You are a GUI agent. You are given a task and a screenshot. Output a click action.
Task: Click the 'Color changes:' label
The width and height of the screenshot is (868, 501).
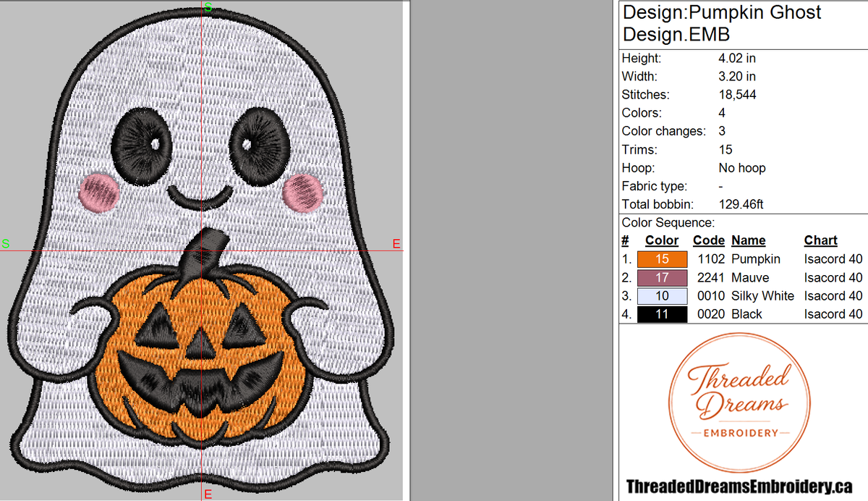click(x=664, y=131)
